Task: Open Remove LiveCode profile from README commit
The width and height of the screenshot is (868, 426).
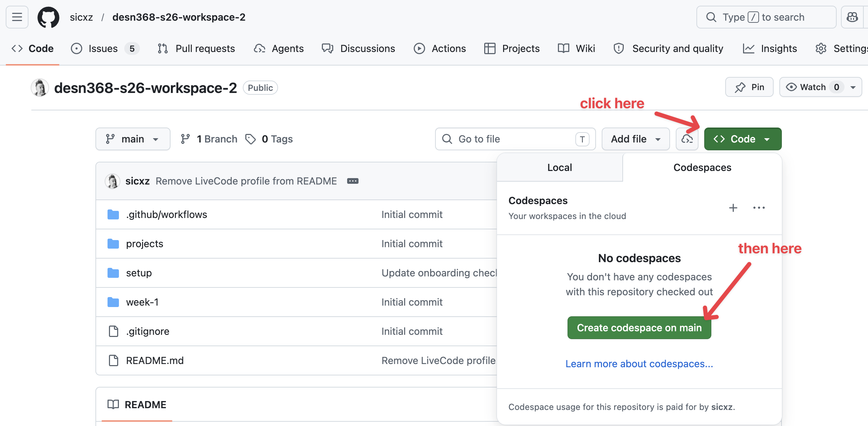Action: click(246, 181)
